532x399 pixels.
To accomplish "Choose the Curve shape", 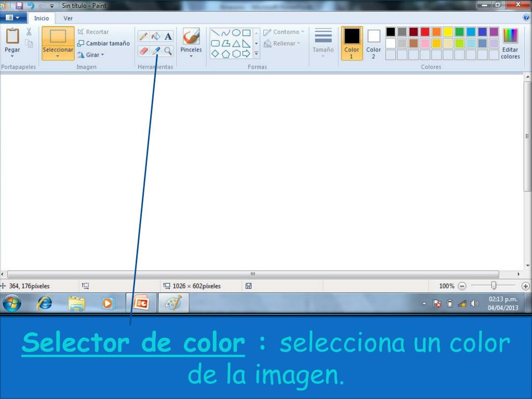I will click(x=225, y=33).
